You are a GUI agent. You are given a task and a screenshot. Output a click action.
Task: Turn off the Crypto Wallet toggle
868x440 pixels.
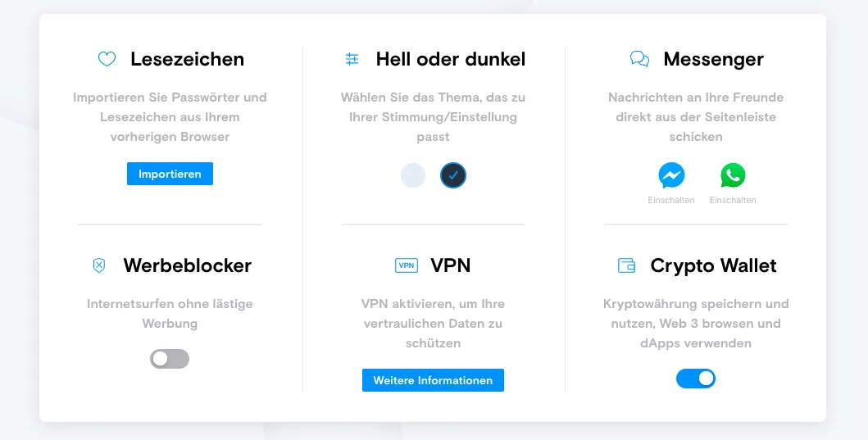pyautogui.click(x=696, y=379)
